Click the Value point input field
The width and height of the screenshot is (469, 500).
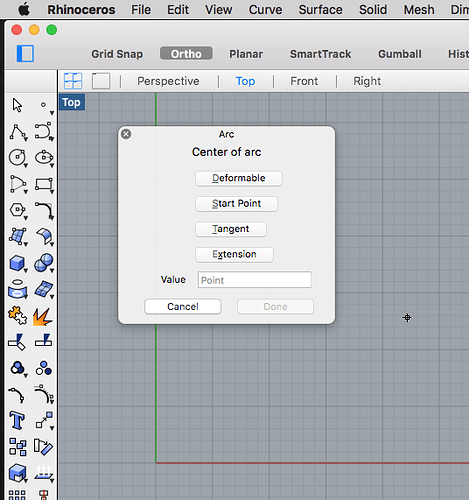tap(255, 280)
